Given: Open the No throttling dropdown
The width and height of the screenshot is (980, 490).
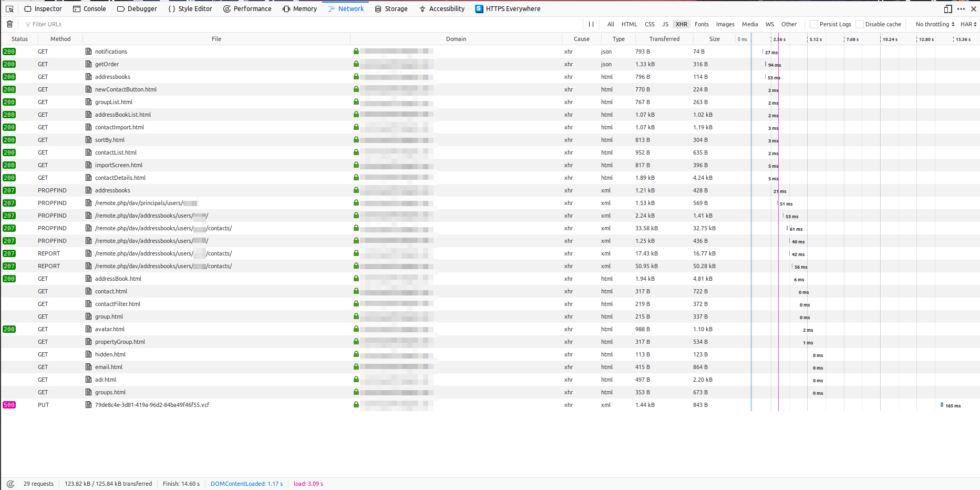Looking at the screenshot, I should pos(935,24).
